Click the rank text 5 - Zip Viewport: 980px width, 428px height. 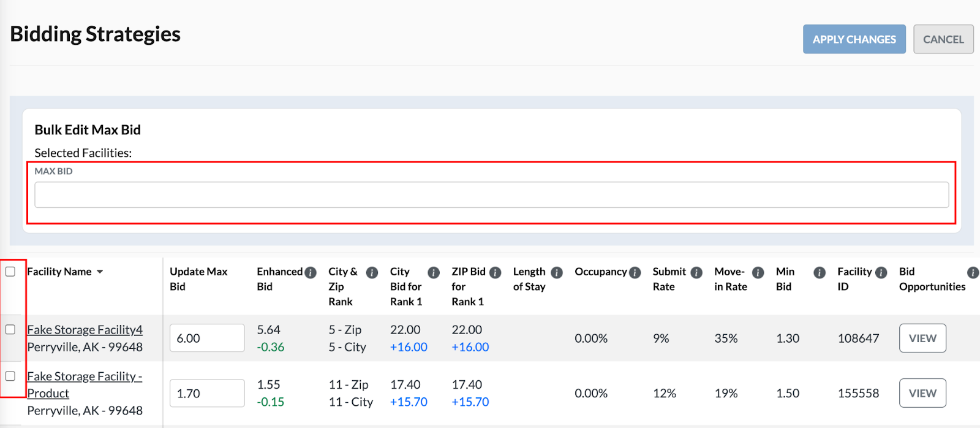pos(345,330)
